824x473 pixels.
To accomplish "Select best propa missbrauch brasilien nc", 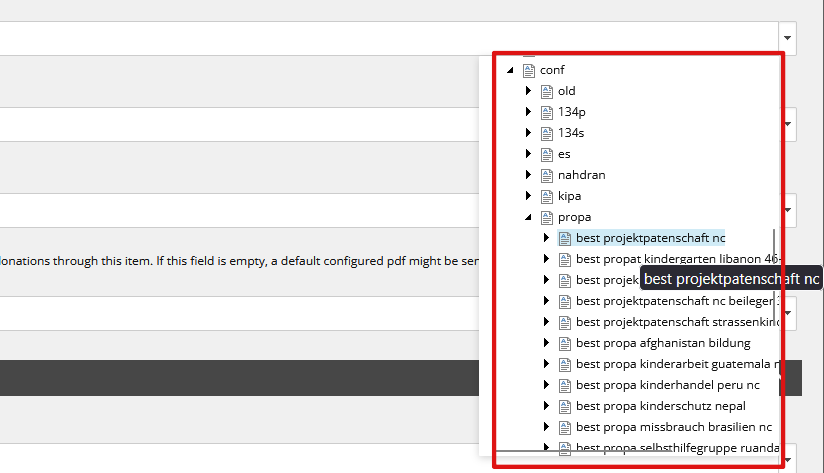I will (x=674, y=427).
